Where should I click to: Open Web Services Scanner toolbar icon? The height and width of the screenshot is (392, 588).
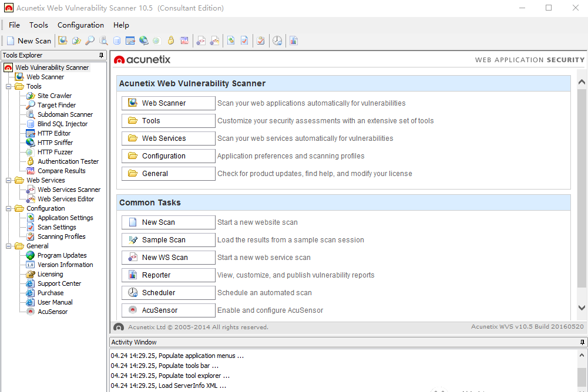click(x=201, y=40)
